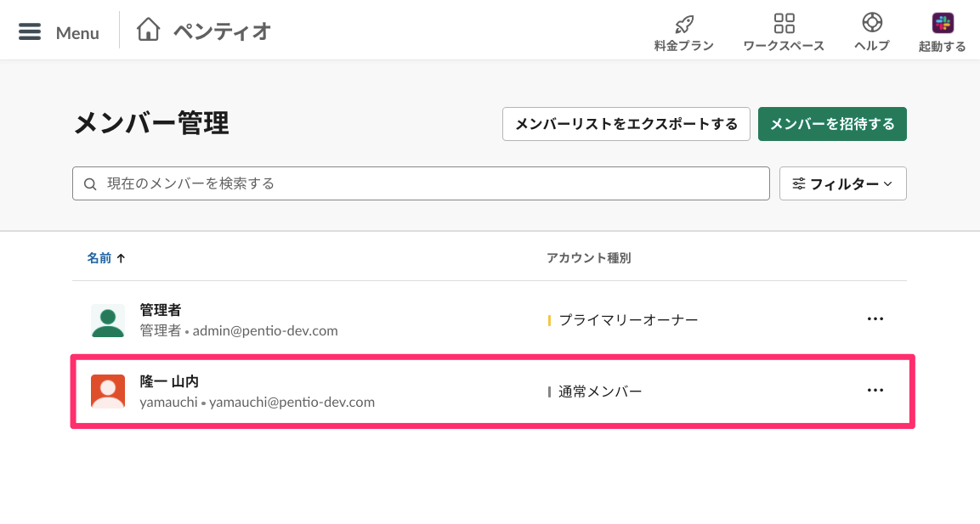Focus the 現在のメンバーを検索する search field
Image resolution: width=980 pixels, height=524 pixels.
[421, 183]
